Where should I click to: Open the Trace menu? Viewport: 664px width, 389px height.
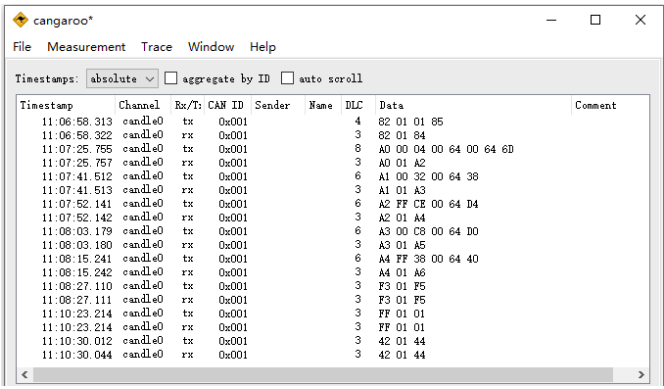pos(157,47)
